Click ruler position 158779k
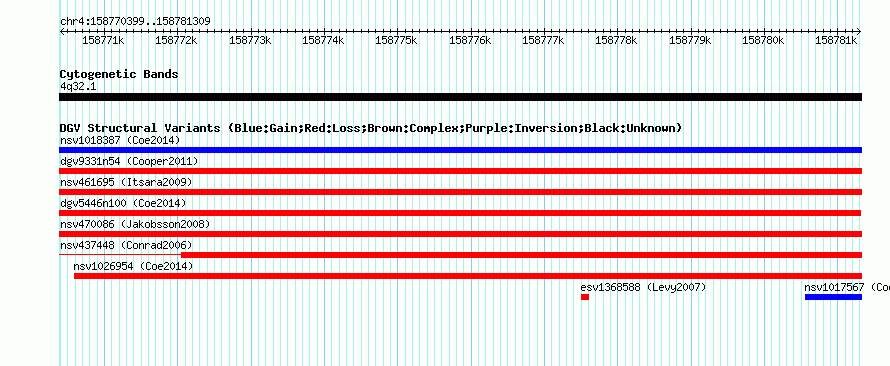Screen dimensions: 890x366 pos(690,40)
